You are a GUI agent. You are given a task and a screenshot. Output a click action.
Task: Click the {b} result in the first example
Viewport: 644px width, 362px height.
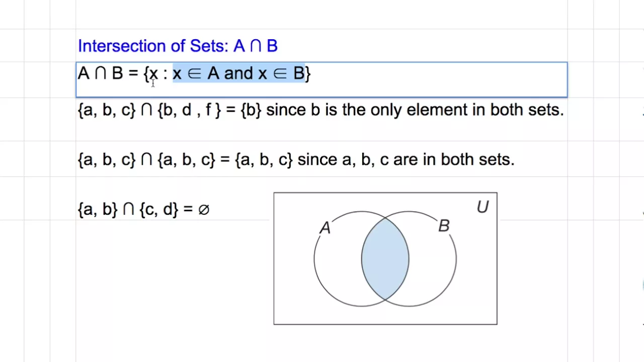pyautogui.click(x=251, y=110)
